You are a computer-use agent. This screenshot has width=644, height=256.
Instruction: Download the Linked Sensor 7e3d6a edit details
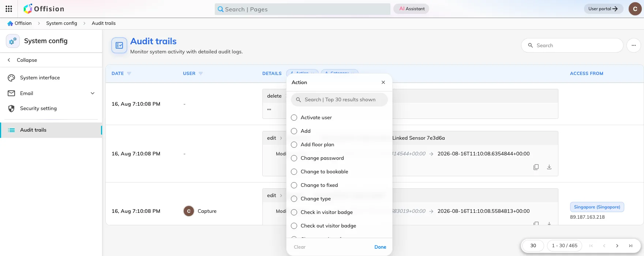tap(549, 167)
